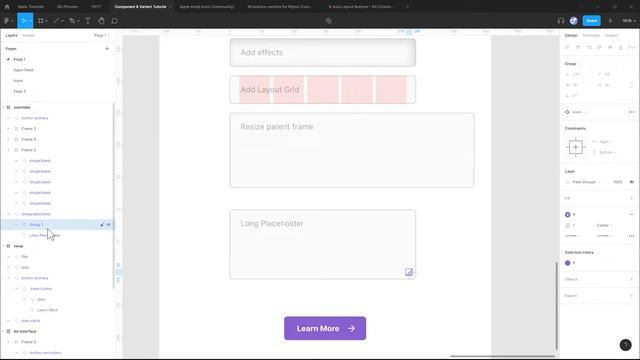The width and height of the screenshot is (640, 360).
Task: Open the vertical constraint Bottom dropdown
Action: point(607,152)
